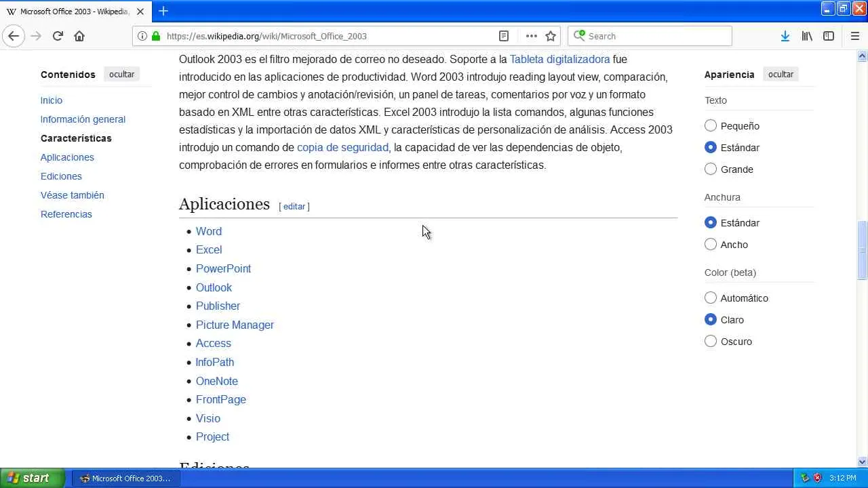Click the green system tray icon
Screen dimensions: 868x488
click(805, 478)
